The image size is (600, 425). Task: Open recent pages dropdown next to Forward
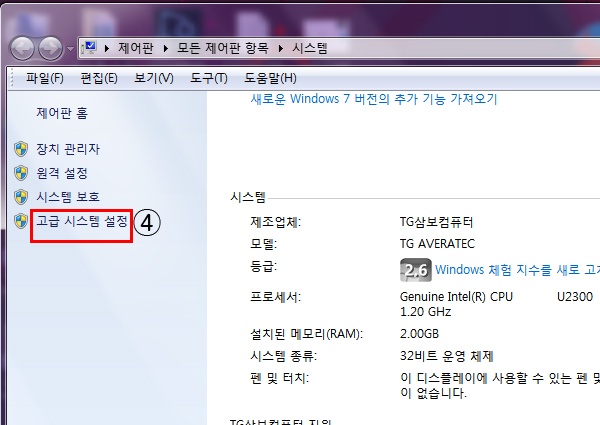point(70,49)
